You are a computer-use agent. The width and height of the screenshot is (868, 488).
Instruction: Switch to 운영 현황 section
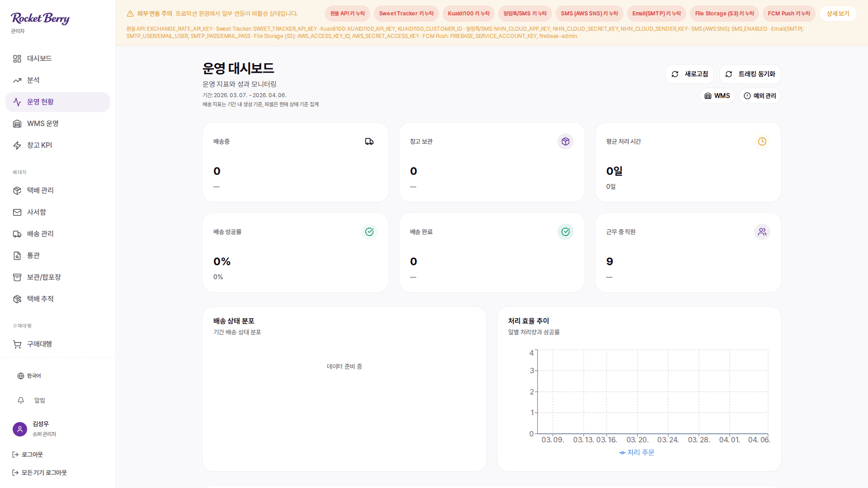coord(17,102)
